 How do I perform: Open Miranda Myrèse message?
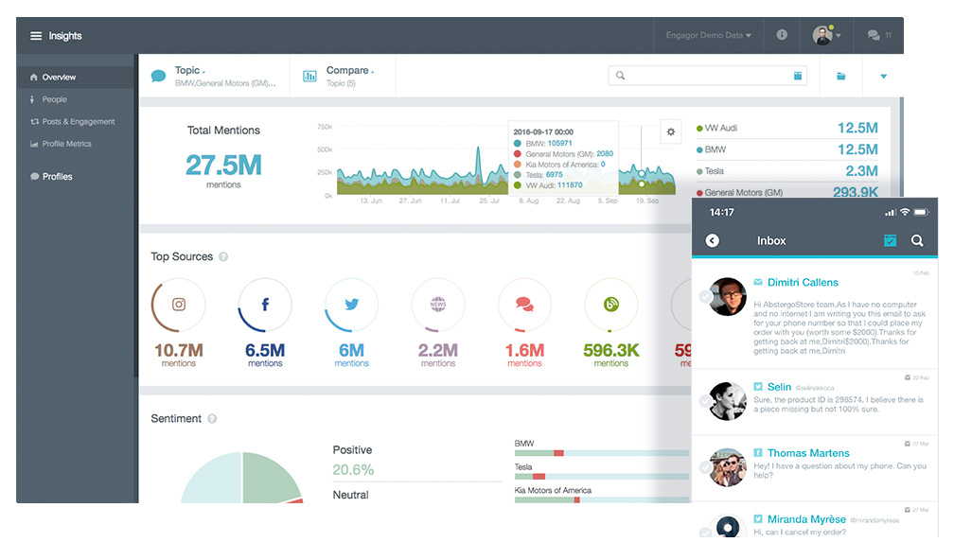click(815, 520)
